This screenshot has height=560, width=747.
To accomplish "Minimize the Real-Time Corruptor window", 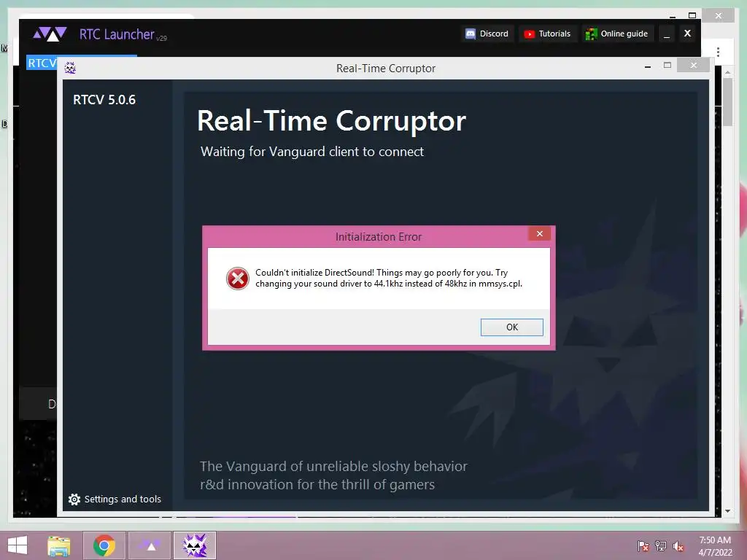I will click(x=648, y=66).
